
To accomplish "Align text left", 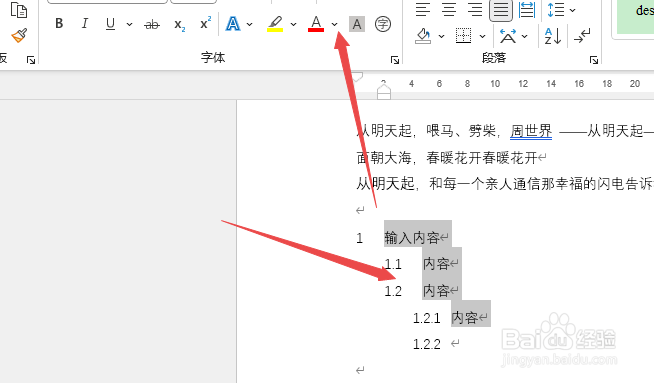I will pos(423,9).
